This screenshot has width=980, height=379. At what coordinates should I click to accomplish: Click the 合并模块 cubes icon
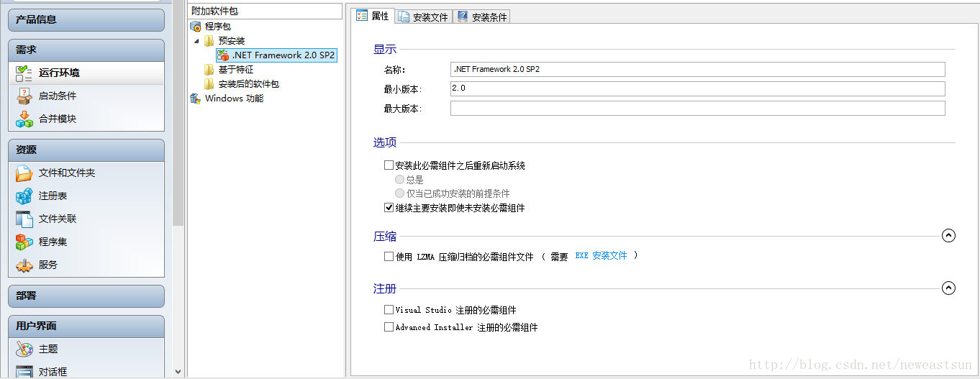coord(24,119)
